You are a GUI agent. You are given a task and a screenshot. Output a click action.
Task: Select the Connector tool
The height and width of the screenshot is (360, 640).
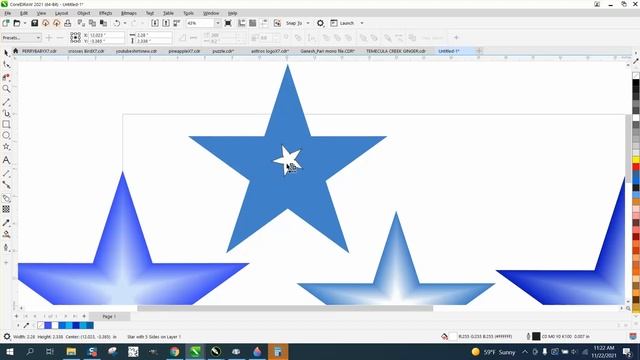click(6, 185)
